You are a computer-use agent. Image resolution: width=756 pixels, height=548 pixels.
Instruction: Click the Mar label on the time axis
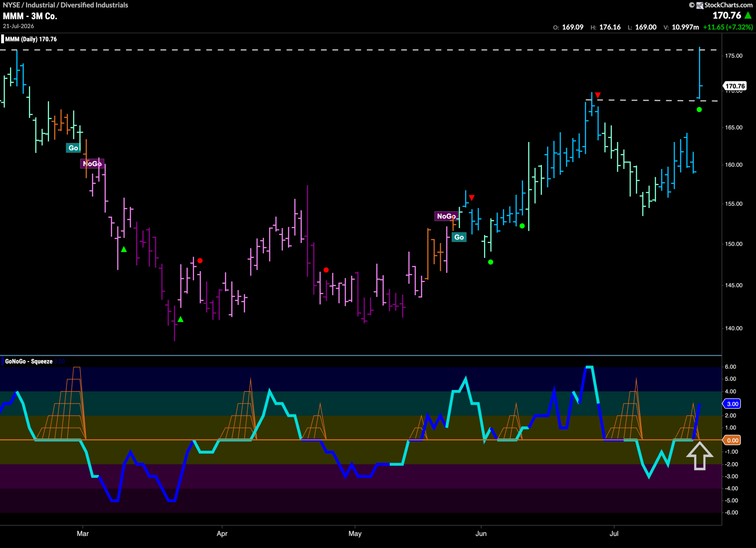tap(83, 533)
